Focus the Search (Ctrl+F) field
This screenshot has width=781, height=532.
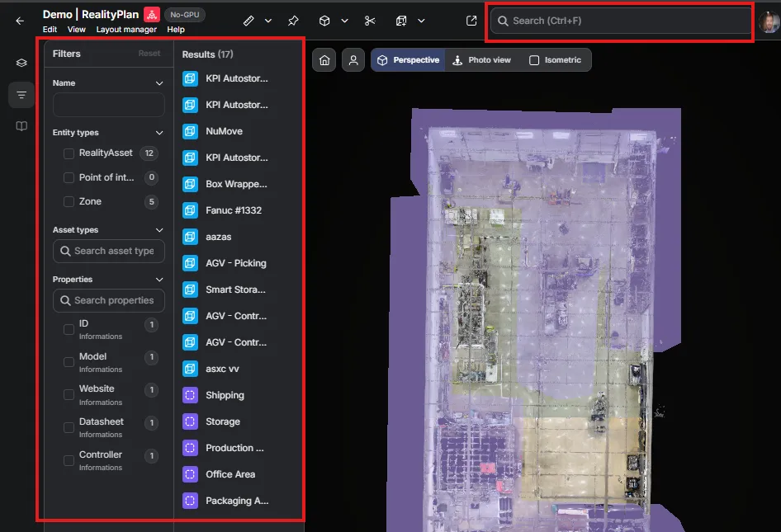click(x=621, y=21)
